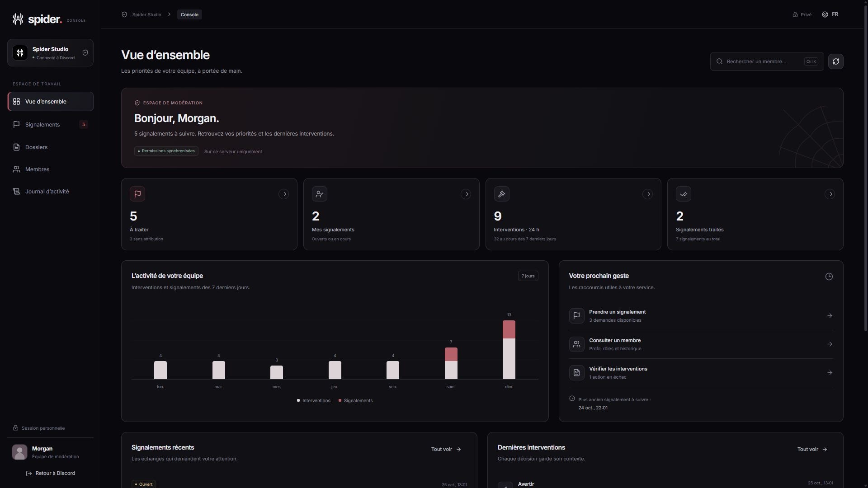Screen dimensions: 868x488
Task: Click Morgan's avatar in the sidebar
Action: (19, 452)
